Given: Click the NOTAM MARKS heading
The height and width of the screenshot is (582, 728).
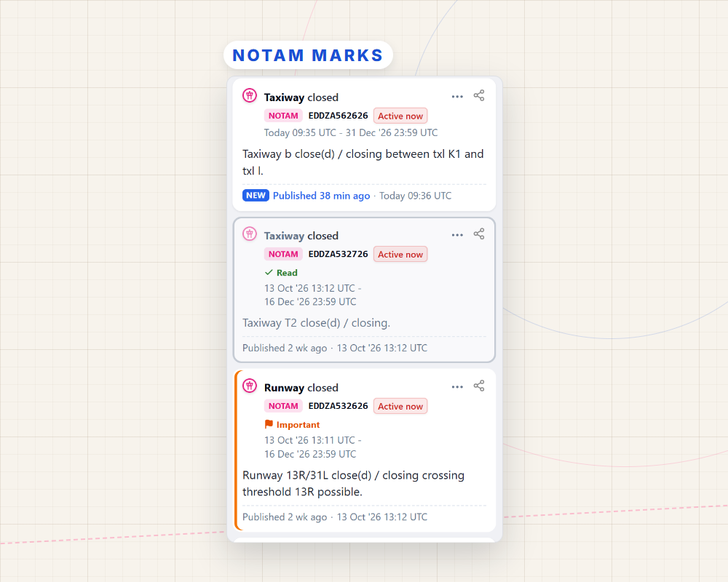Looking at the screenshot, I should click(308, 55).
